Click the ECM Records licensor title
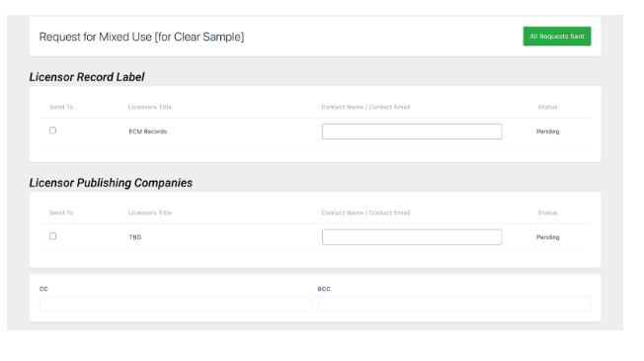Screen dimensions: 644x361 pos(148,132)
